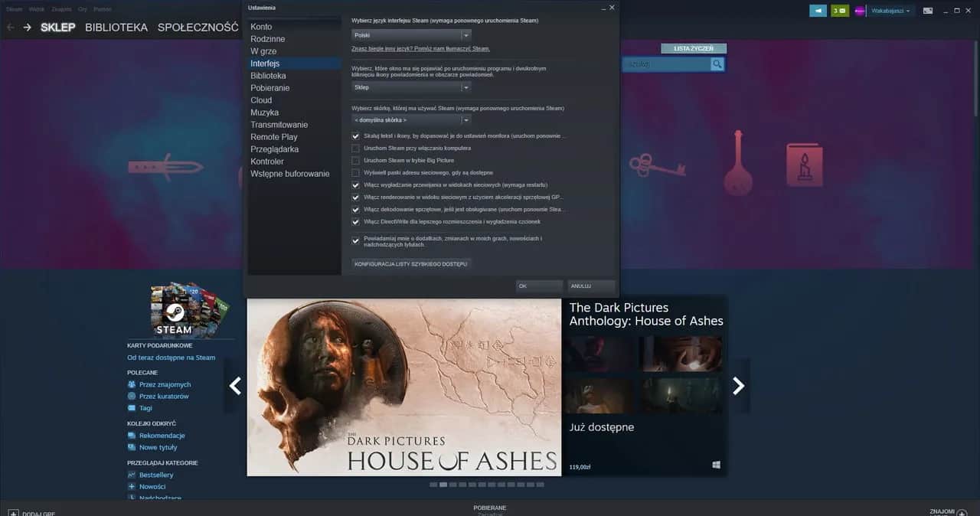Enable Uruchom Steam przy włączaniu komputera
980x516 pixels.
pyautogui.click(x=355, y=149)
